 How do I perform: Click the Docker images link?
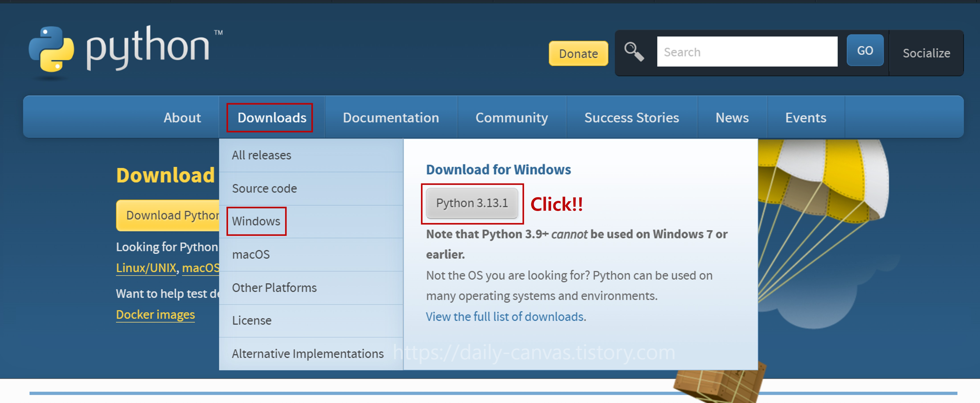point(155,314)
